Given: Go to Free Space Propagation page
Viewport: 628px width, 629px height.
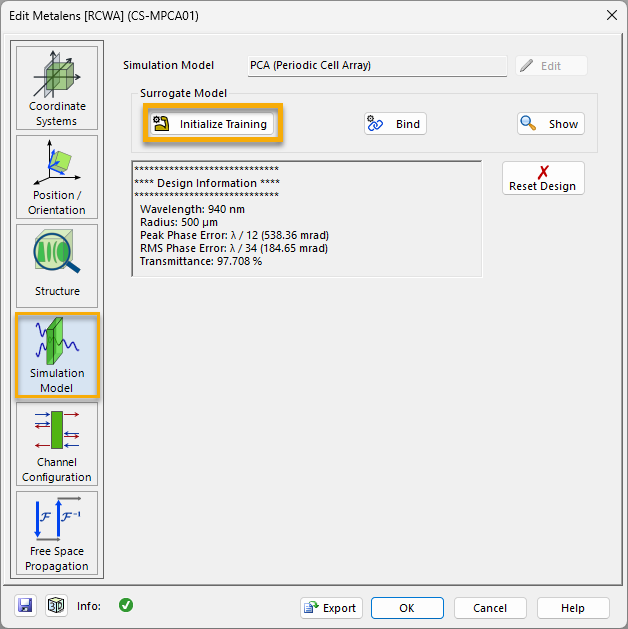Looking at the screenshot, I should tap(57, 533).
